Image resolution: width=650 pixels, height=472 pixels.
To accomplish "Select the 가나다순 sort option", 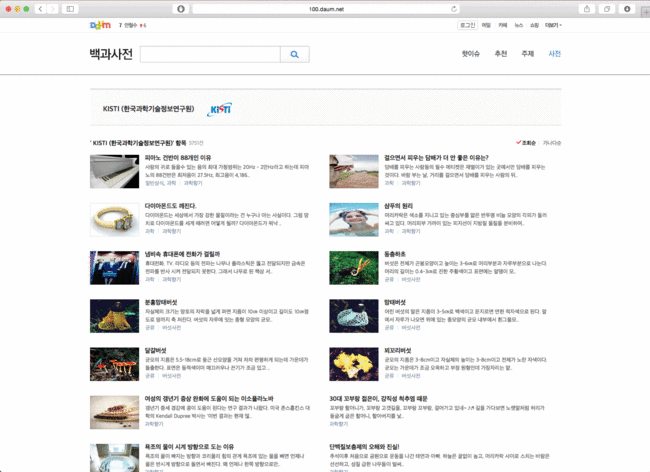I will (x=551, y=143).
